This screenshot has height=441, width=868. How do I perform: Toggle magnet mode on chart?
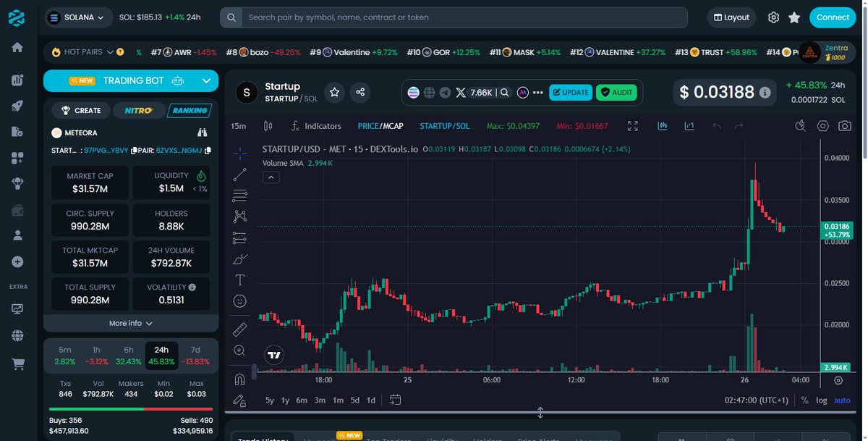coord(240,379)
